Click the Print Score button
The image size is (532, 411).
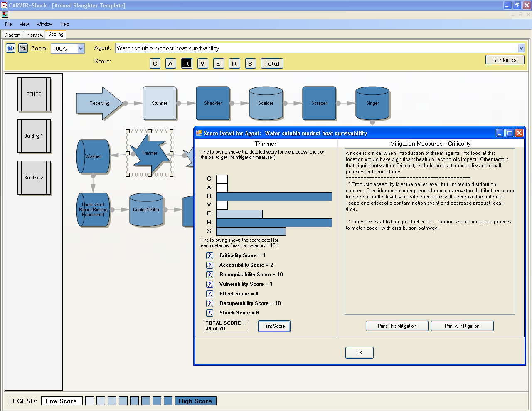pos(274,326)
